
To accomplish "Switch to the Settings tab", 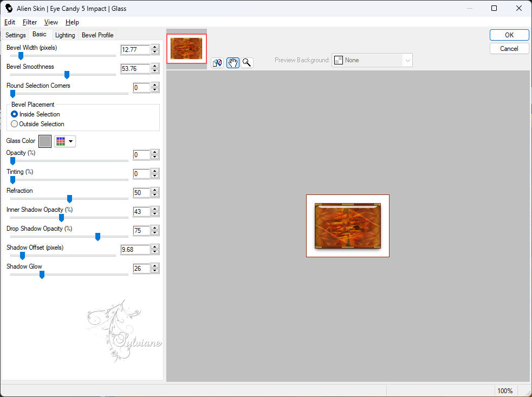I will point(15,35).
